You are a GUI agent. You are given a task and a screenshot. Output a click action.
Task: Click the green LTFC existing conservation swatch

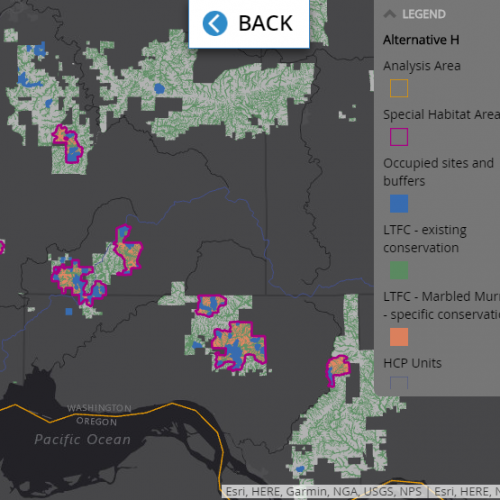click(399, 270)
